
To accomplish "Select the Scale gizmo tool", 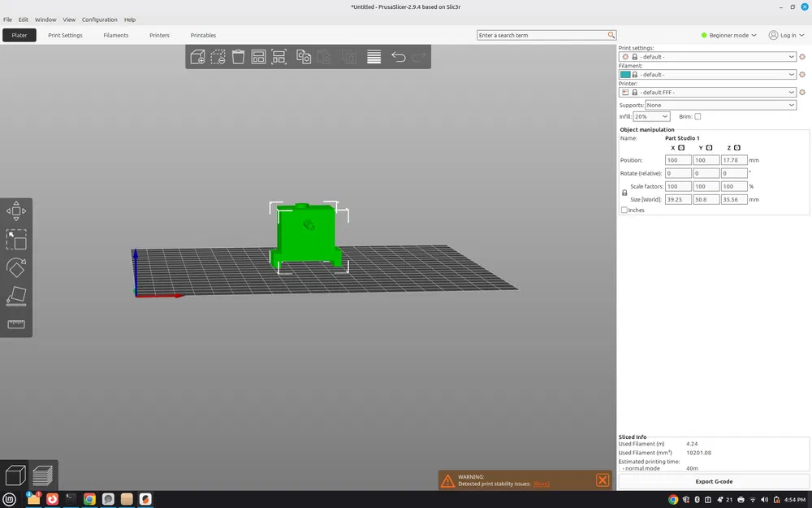I will (16, 240).
